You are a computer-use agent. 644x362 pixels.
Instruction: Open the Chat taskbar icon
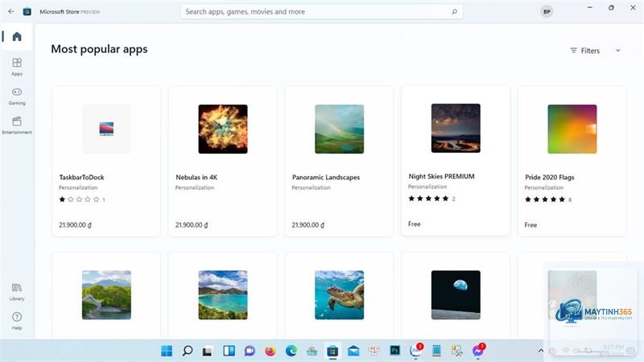tap(250, 352)
